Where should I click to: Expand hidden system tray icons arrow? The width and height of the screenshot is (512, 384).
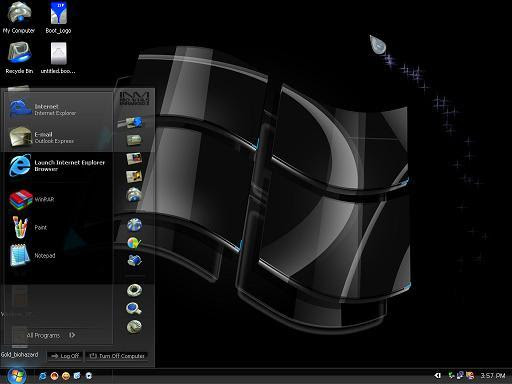[438, 376]
